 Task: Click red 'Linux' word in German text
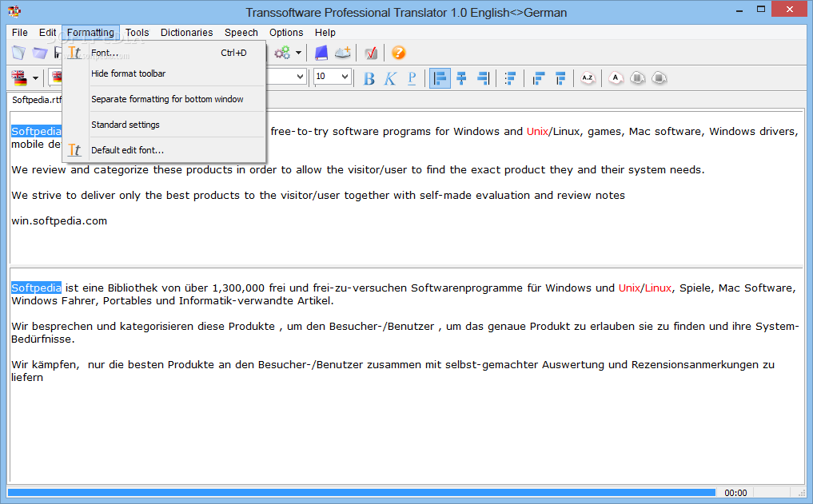pyautogui.click(x=658, y=288)
